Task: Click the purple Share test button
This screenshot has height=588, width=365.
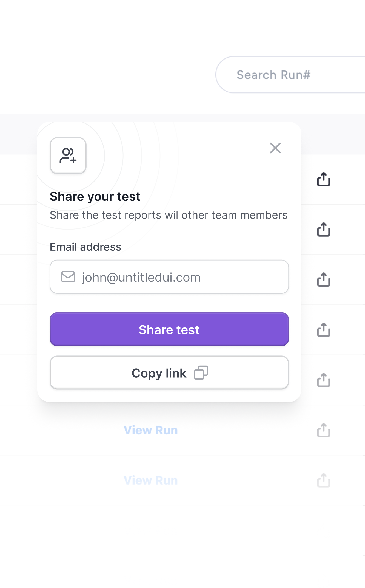Action: point(169,329)
